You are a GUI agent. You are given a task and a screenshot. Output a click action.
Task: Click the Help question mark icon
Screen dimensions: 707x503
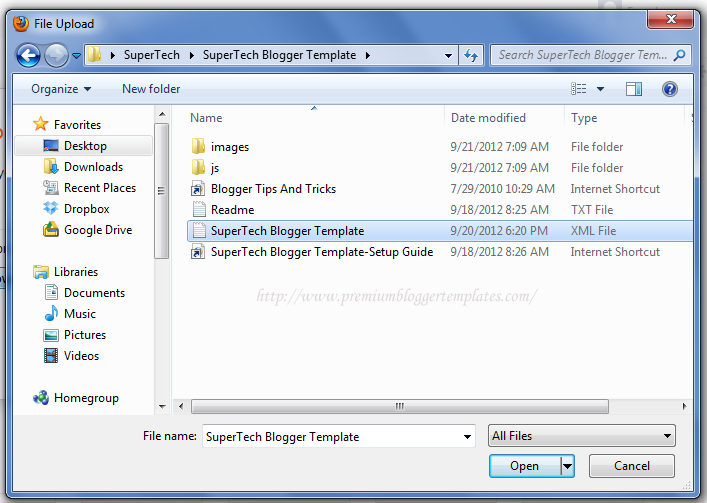click(670, 89)
